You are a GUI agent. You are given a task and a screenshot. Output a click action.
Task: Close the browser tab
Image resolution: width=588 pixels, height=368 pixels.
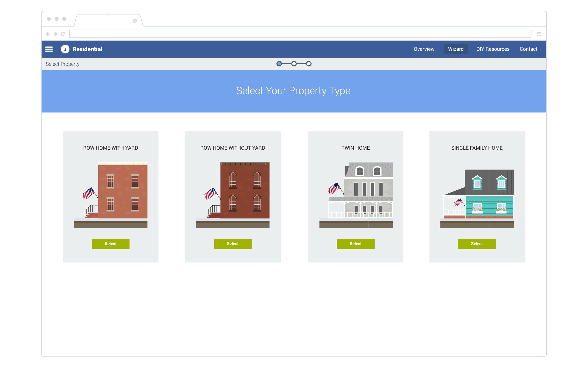pos(135,21)
